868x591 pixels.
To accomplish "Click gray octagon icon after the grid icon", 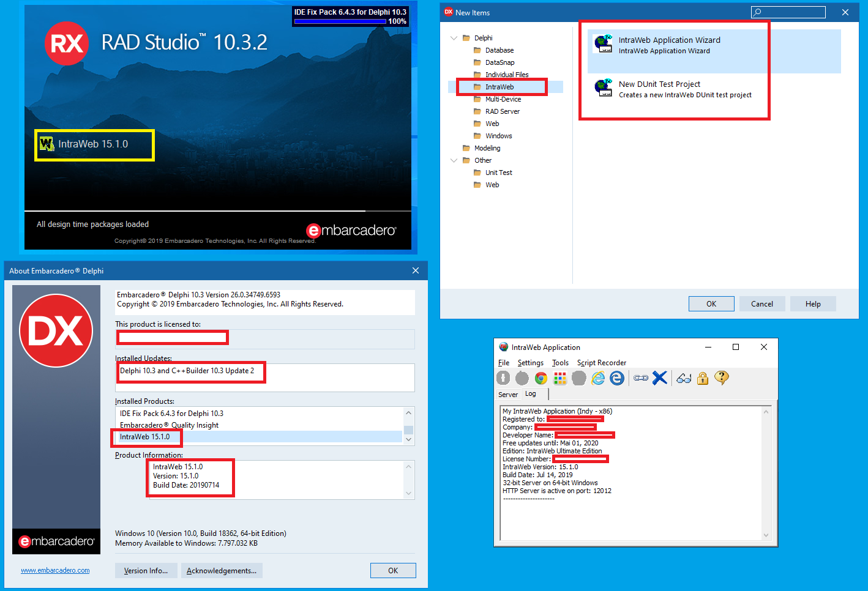I will (579, 378).
